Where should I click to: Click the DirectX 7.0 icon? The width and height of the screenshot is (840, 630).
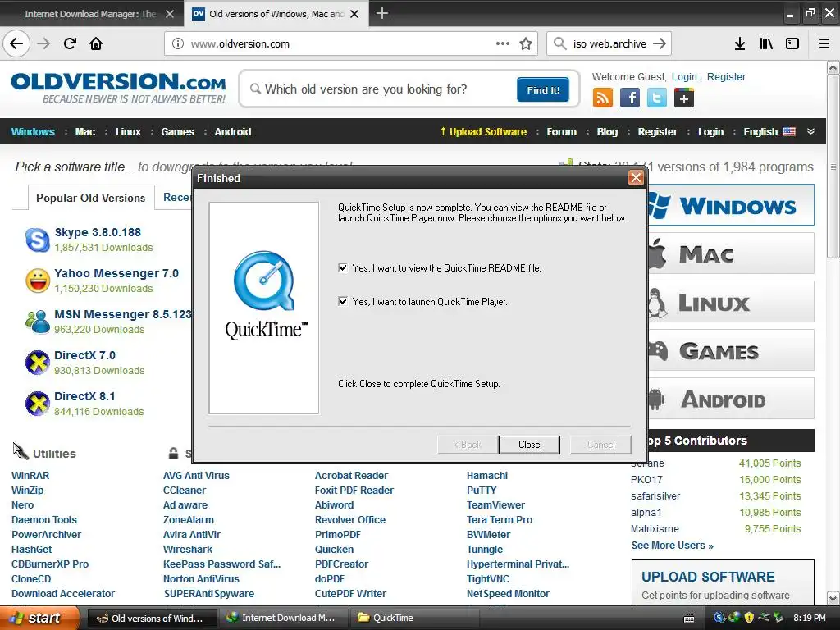(38, 363)
